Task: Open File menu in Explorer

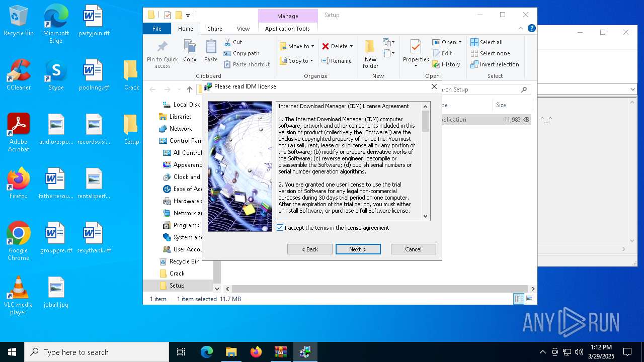Action: coord(157,29)
